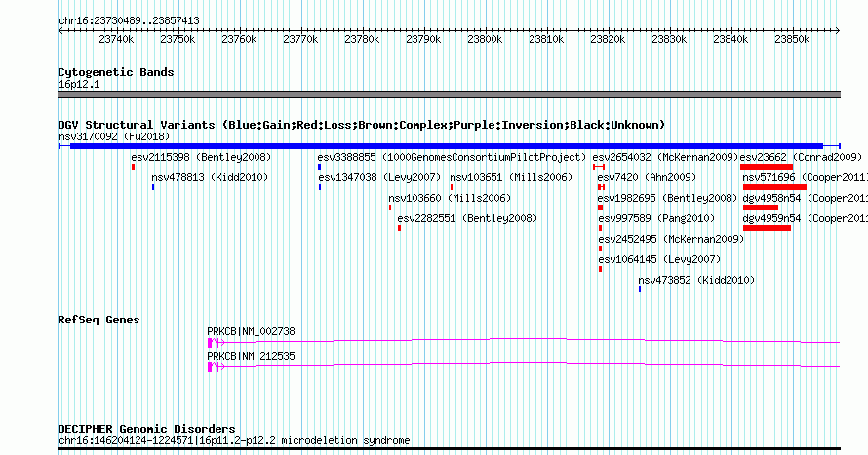The image size is (868, 455).
Task: Click 23740k ruler tick label
Action: (116, 39)
